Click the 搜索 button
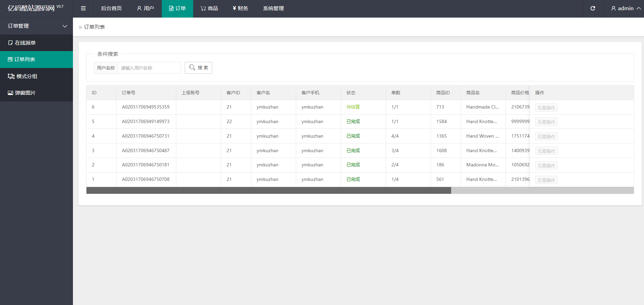The height and width of the screenshot is (305, 644). (198, 68)
